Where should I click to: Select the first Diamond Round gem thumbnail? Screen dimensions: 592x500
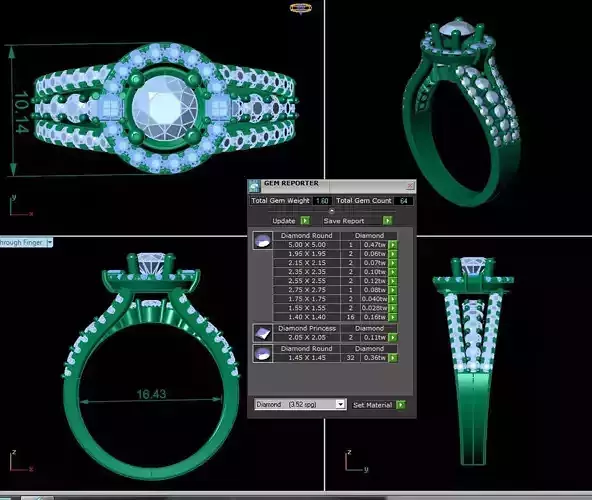click(x=262, y=241)
